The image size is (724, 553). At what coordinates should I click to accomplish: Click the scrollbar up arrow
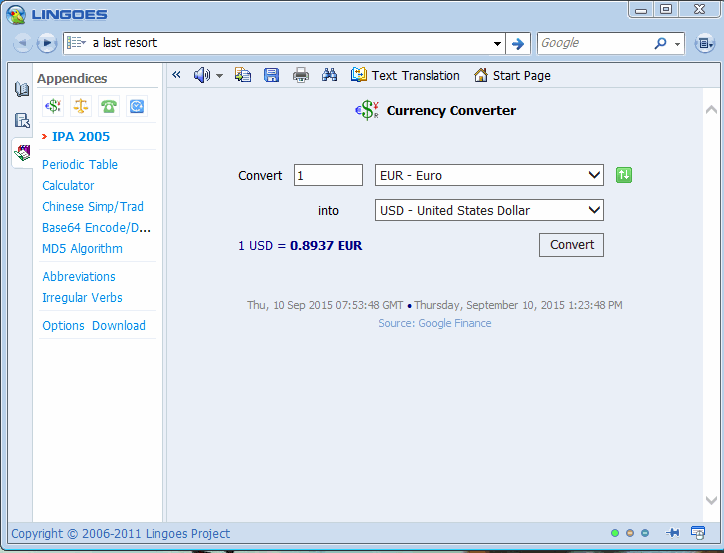coord(711,110)
